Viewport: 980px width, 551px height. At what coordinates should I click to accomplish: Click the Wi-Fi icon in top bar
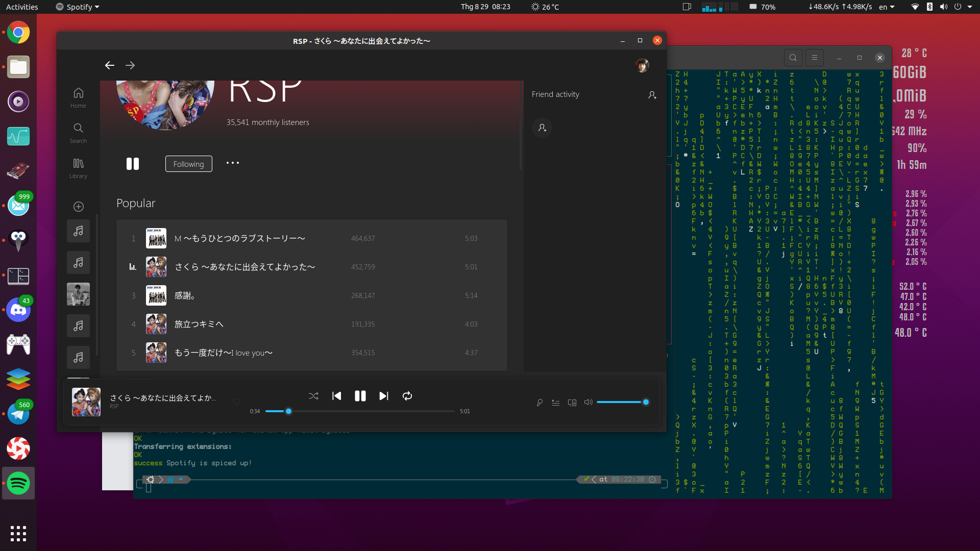click(915, 7)
